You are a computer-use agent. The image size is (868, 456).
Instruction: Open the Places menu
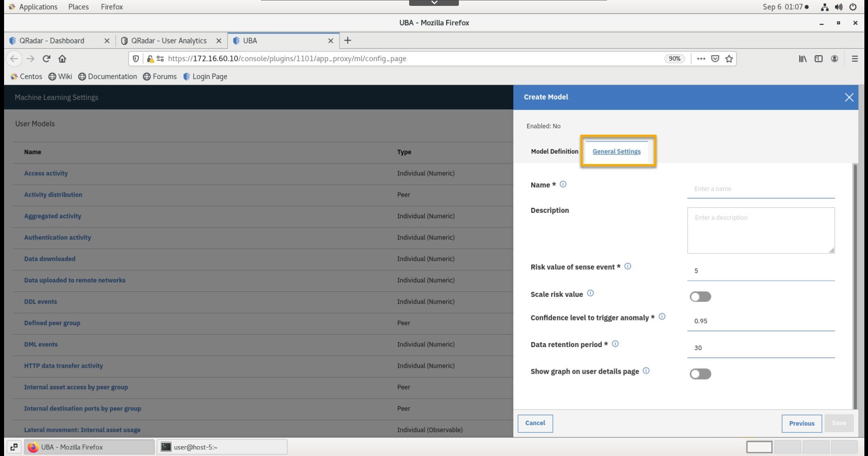pyautogui.click(x=78, y=7)
